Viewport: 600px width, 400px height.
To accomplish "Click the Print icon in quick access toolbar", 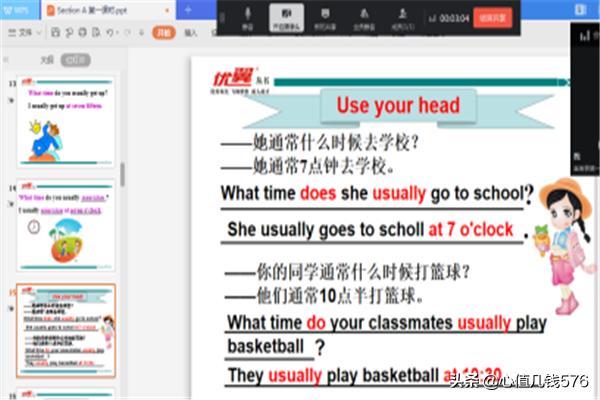I will [x=83, y=33].
